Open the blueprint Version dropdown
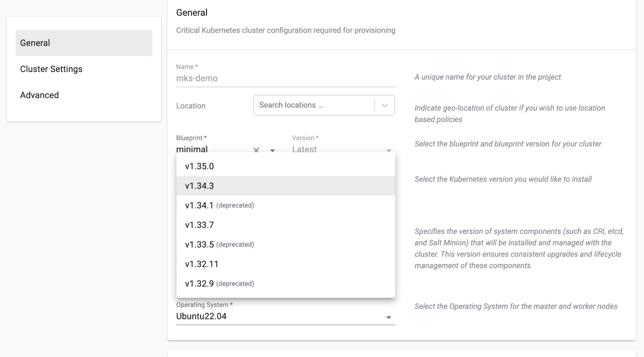Viewport: 644px width, 357px height. pos(389,150)
